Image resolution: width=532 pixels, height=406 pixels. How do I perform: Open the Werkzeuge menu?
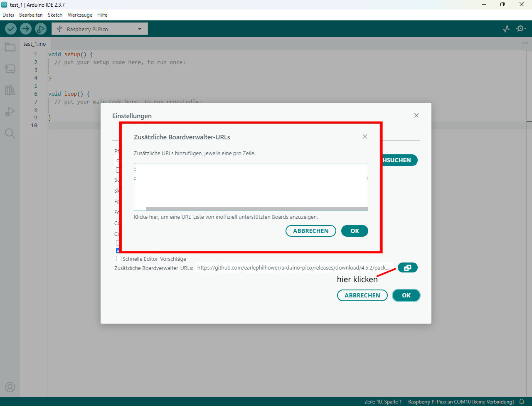[80, 15]
